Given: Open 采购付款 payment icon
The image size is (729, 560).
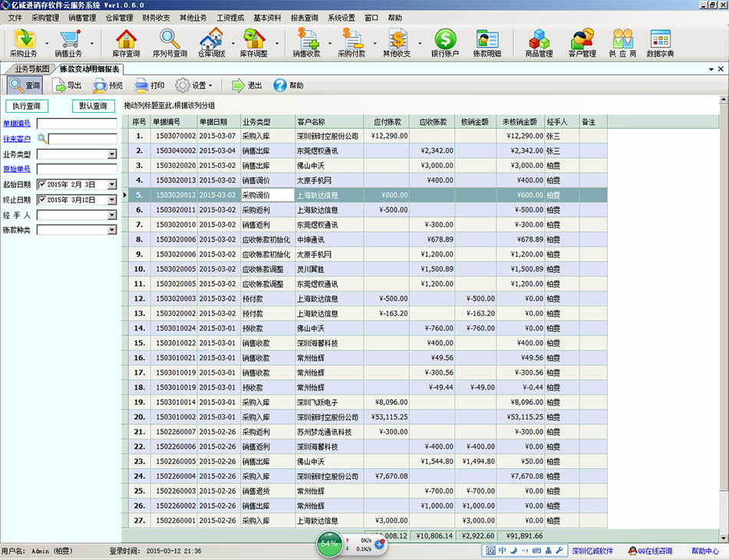Looking at the screenshot, I should (x=351, y=43).
